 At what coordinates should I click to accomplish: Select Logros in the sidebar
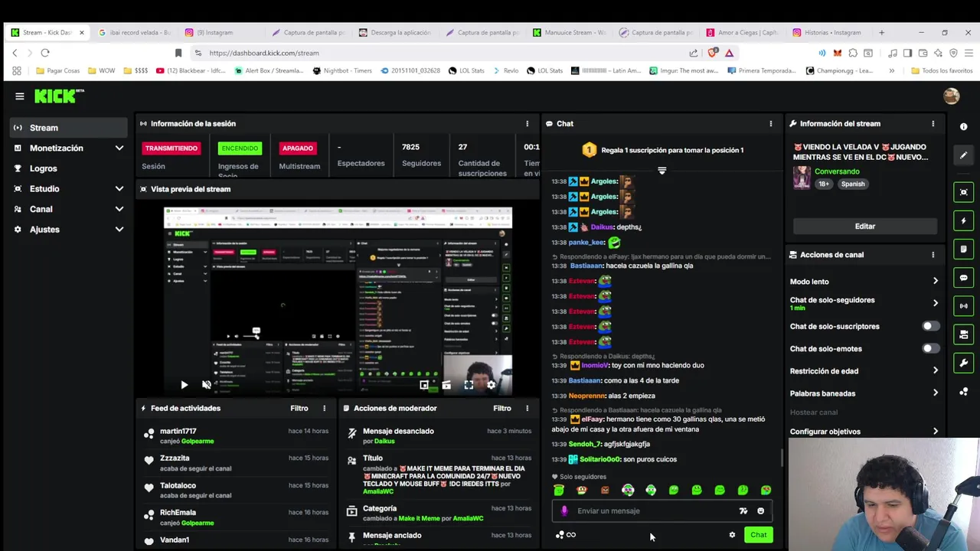pos(69,168)
